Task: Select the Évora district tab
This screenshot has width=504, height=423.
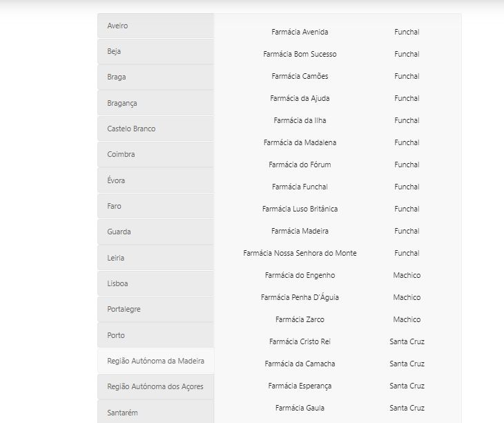Action: (x=155, y=180)
